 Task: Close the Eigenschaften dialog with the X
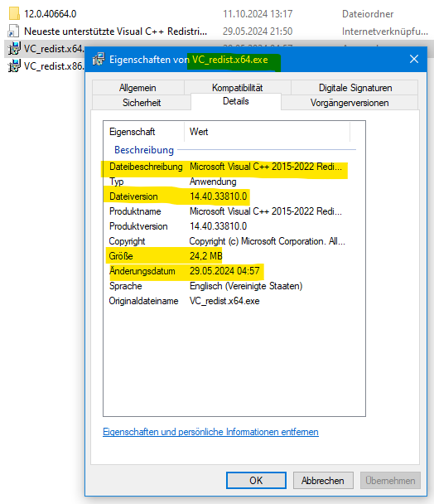(414, 59)
